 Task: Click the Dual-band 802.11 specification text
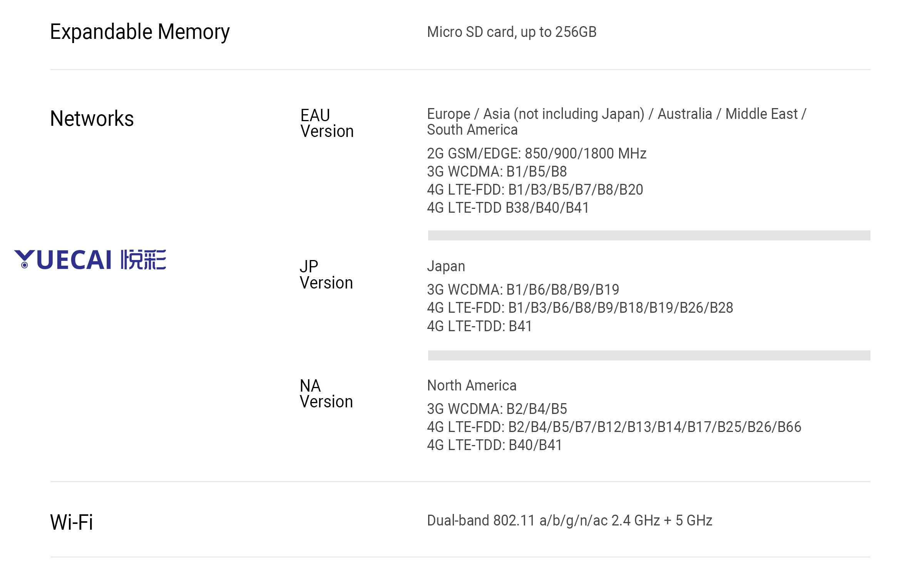(569, 520)
